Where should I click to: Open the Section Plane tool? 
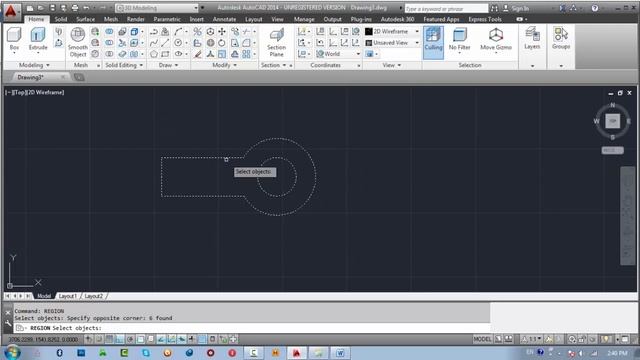pos(276,42)
